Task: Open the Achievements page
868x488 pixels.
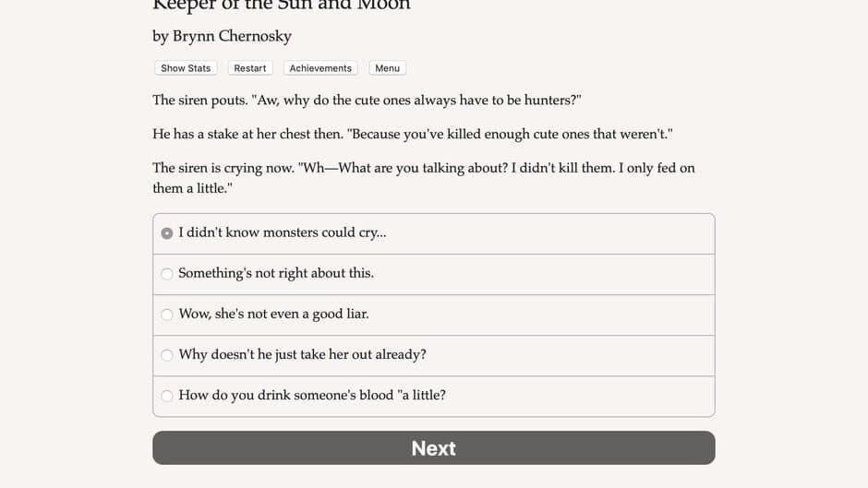Action: point(320,68)
